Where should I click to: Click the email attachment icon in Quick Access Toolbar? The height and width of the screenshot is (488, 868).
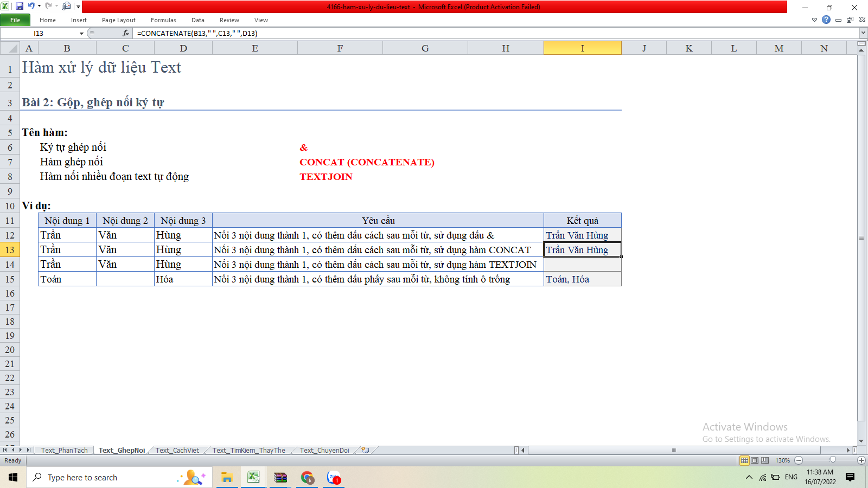(x=66, y=7)
